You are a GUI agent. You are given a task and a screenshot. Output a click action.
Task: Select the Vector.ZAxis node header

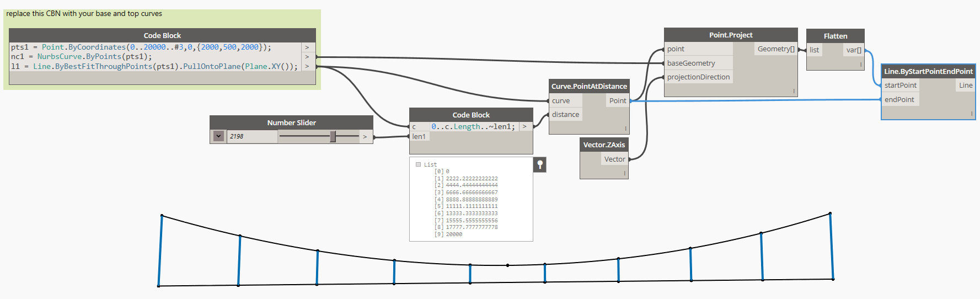604,145
